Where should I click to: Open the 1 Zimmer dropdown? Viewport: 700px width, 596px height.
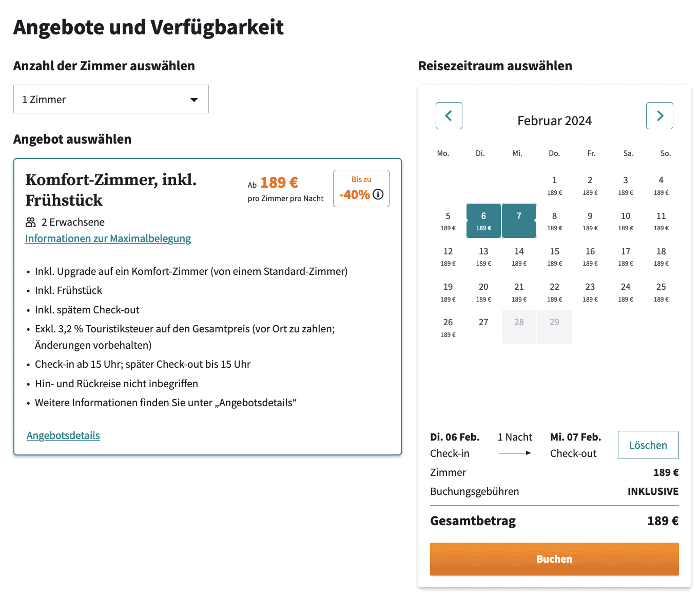pos(110,99)
